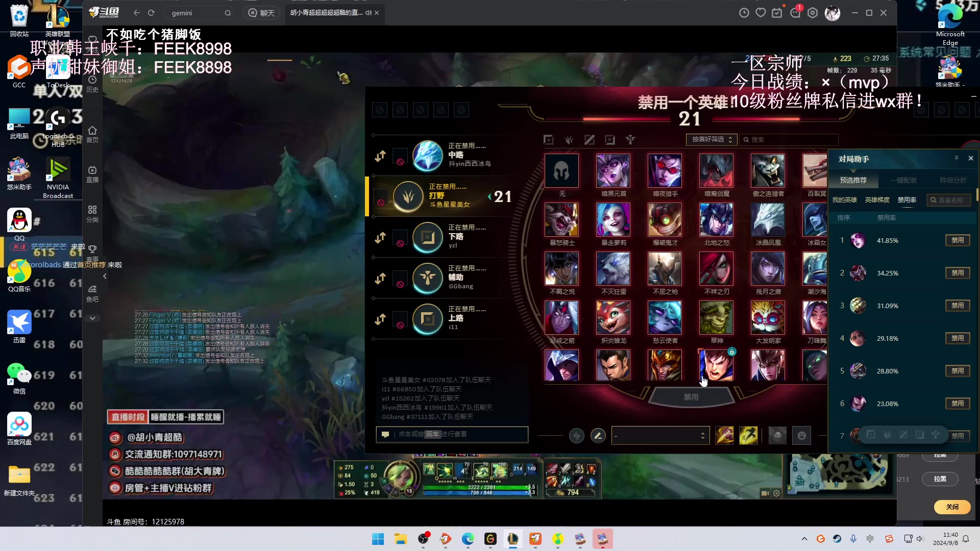980x551 pixels.
Task: Click 禁用 for rank 3 champion 31.09%
Action: (x=958, y=306)
